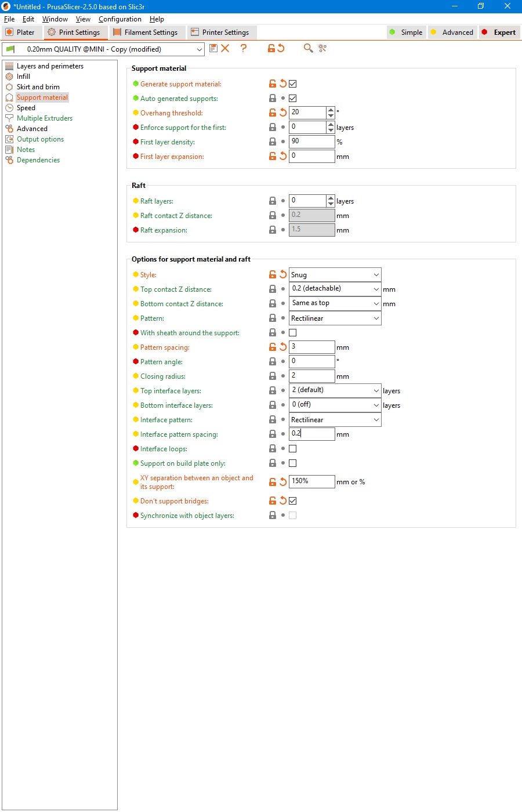Image resolution: width=522 pixels, height=812 pixels.
Task: Enable With sheath around the support
Action: [x=293, y=332]
